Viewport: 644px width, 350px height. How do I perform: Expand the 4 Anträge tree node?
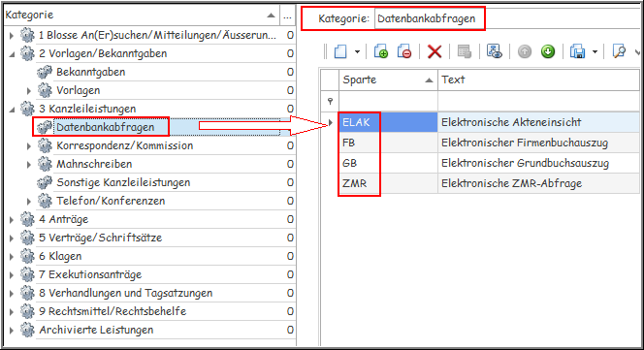(x=12, y=220)
